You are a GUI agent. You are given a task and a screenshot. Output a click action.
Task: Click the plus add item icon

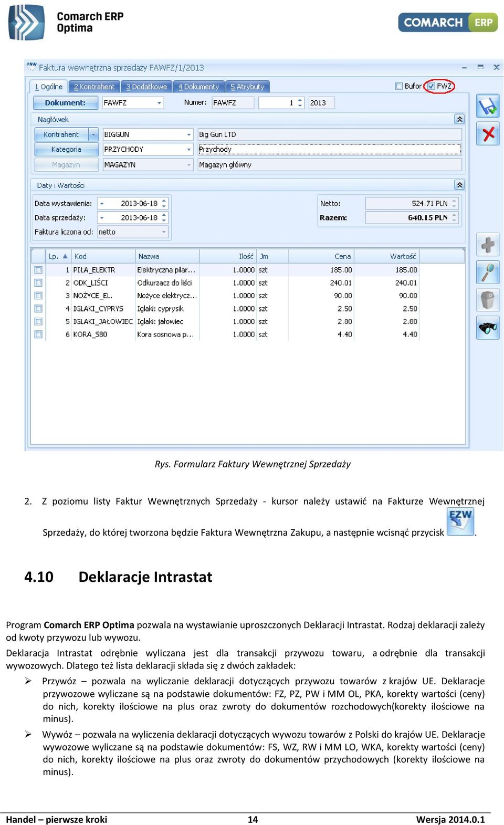click(x=488, y=245)
